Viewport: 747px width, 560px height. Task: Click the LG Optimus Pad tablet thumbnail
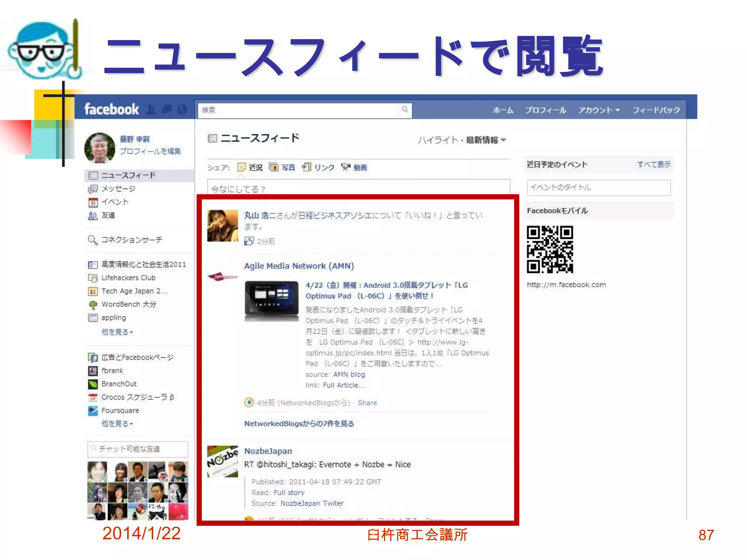272,301
